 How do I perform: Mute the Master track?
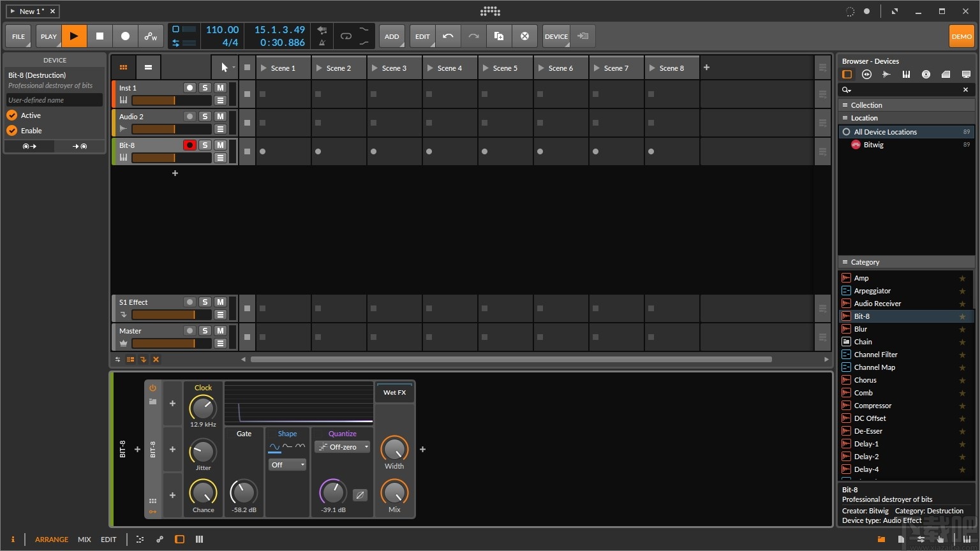pos(220,330)
